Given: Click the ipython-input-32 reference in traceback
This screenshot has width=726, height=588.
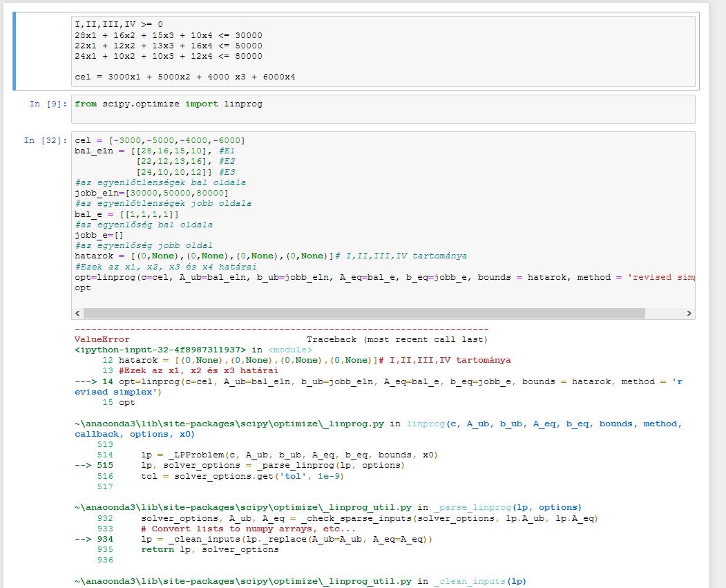Looking at the screenshot, I should (160, 350).
